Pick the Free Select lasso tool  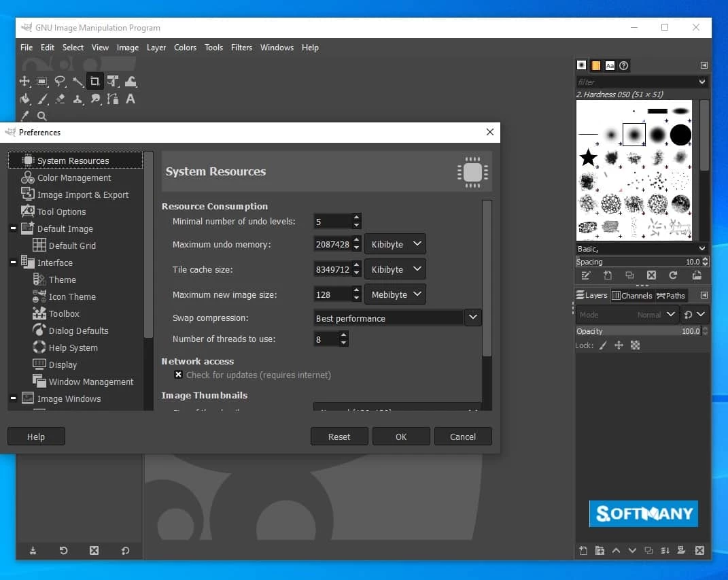click(x=60, y=82)
